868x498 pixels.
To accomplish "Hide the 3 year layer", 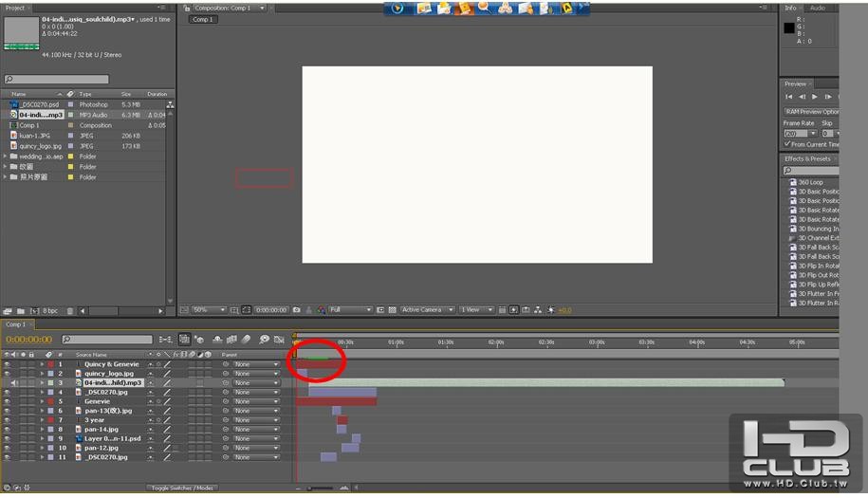I will pos(7,420).
